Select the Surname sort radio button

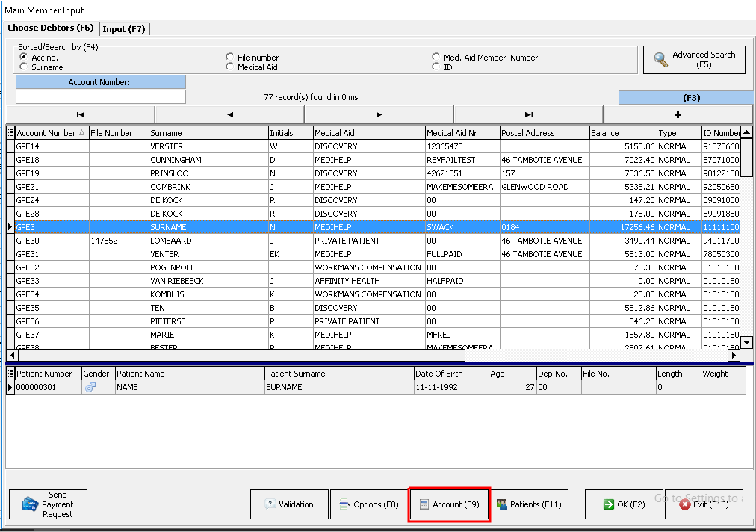[24, 67]
